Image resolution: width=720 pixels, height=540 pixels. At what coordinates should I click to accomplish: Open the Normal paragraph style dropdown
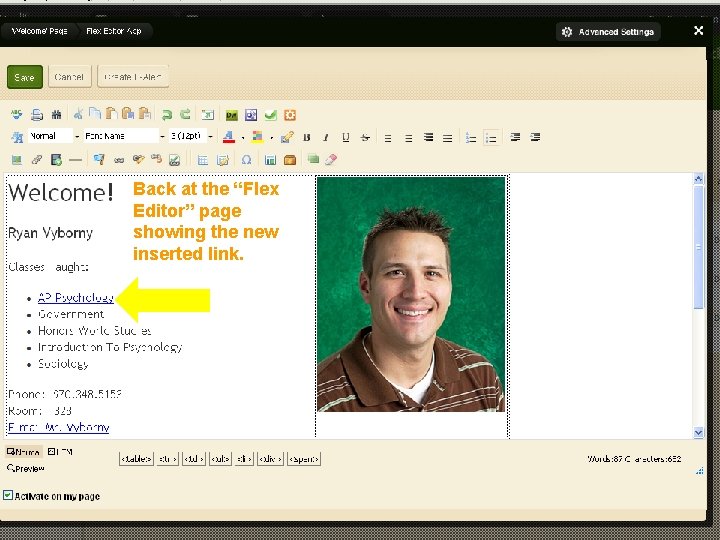(x=50, y=136)
